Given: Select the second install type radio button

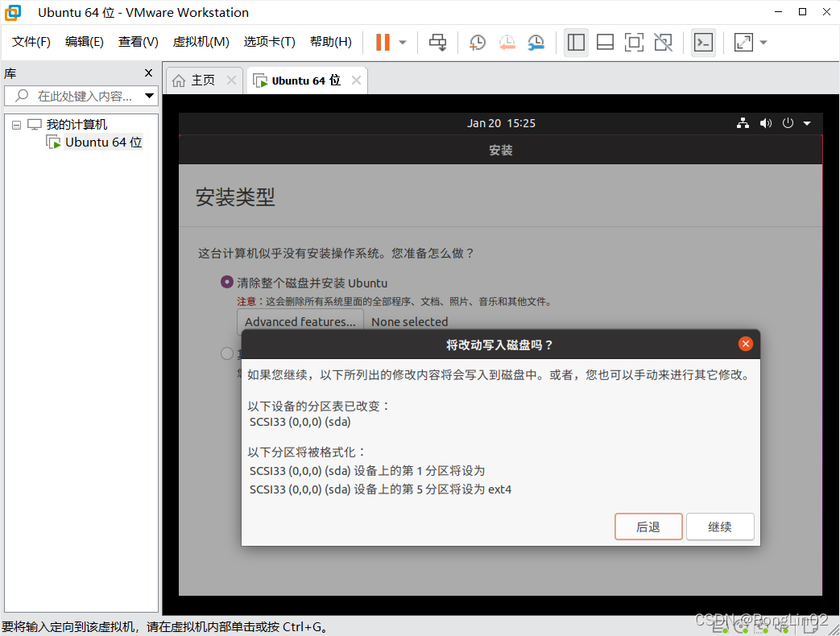Looking at the screenshot, I should pyautogui.click(x=226, y=353).
